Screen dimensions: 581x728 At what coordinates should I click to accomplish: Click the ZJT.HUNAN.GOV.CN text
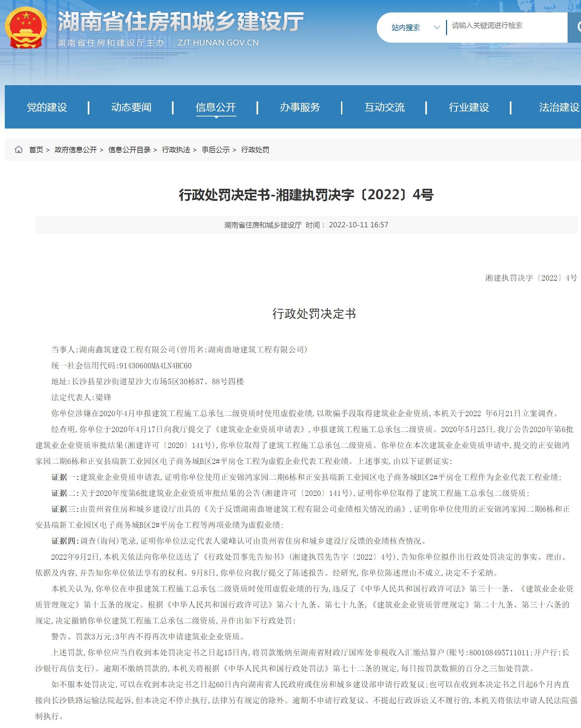[x=218, y=43]
